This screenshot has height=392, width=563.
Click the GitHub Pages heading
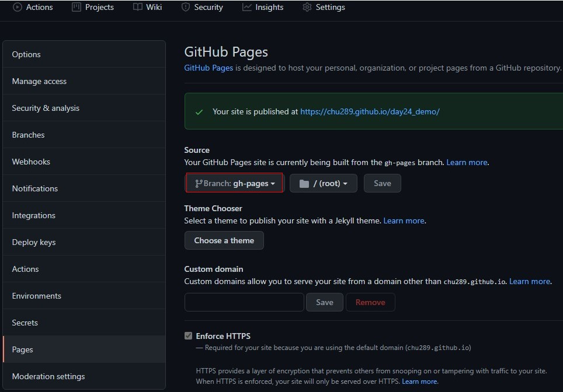click(x=226, y=52)
